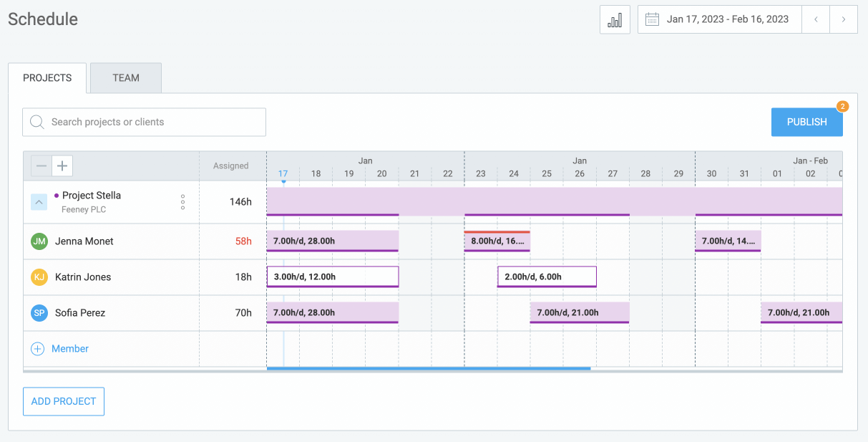868x442 pixels.
Task: Click the search magnifier icon
Action: (x=37, y=122)
